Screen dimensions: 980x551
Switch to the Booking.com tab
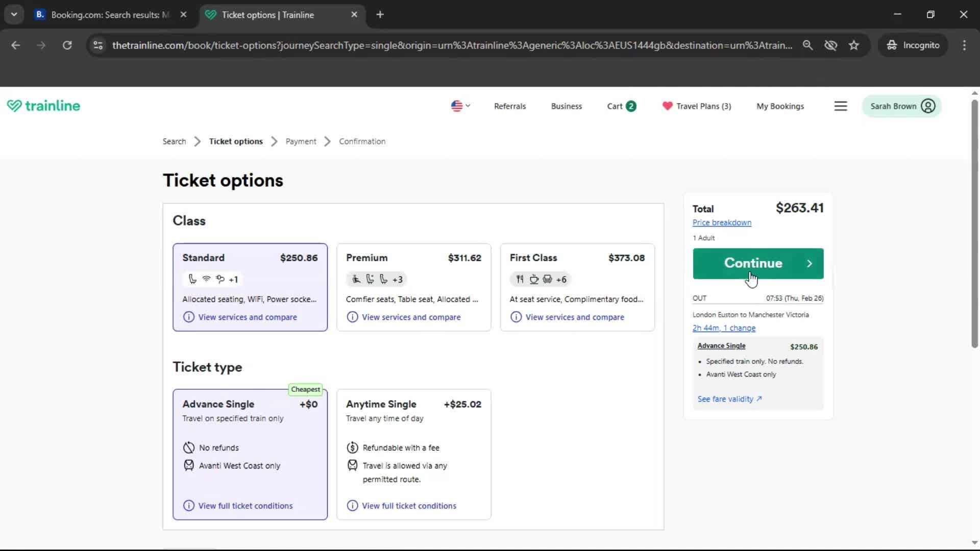click(x=102, y=15)
